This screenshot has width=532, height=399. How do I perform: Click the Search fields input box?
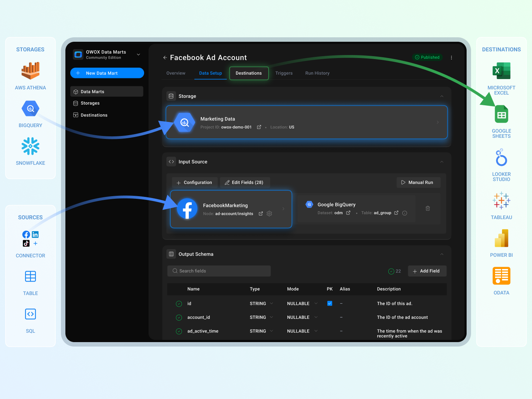click(219, 271)
